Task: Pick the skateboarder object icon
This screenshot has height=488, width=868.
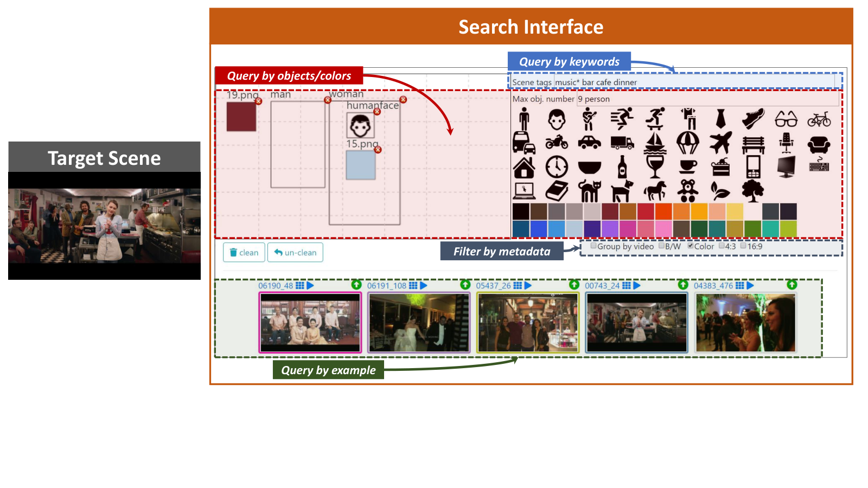Action: pyautogui.click(x=655, y=119)
